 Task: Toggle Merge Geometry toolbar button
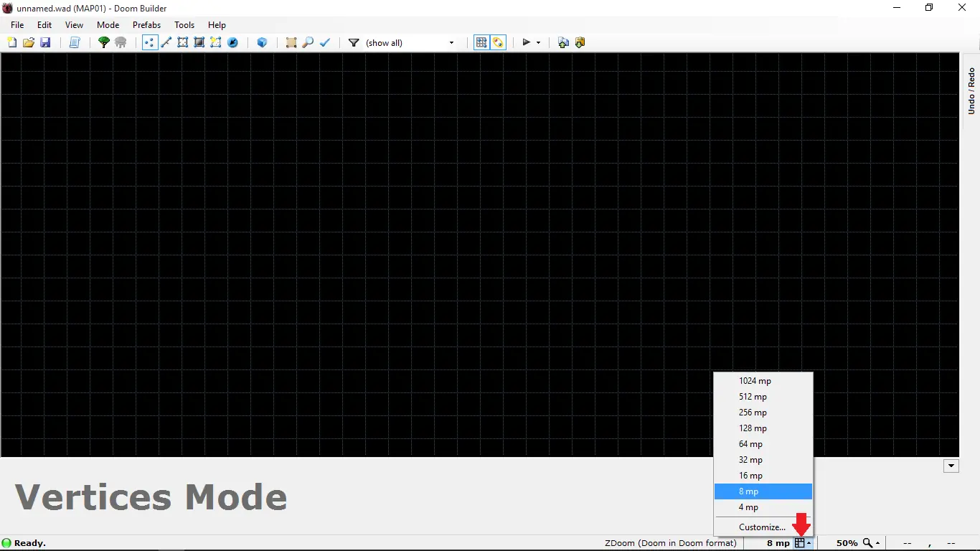(498, 43)
